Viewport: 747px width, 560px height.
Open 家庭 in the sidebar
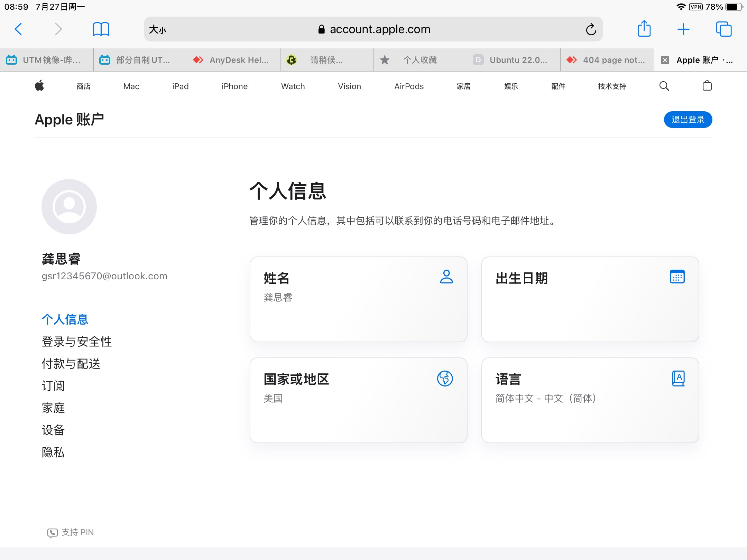(x=53, y=408)
